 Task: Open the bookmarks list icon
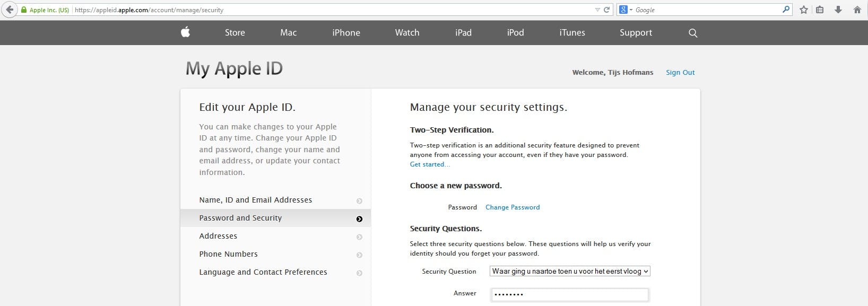[x=820, y=10]
